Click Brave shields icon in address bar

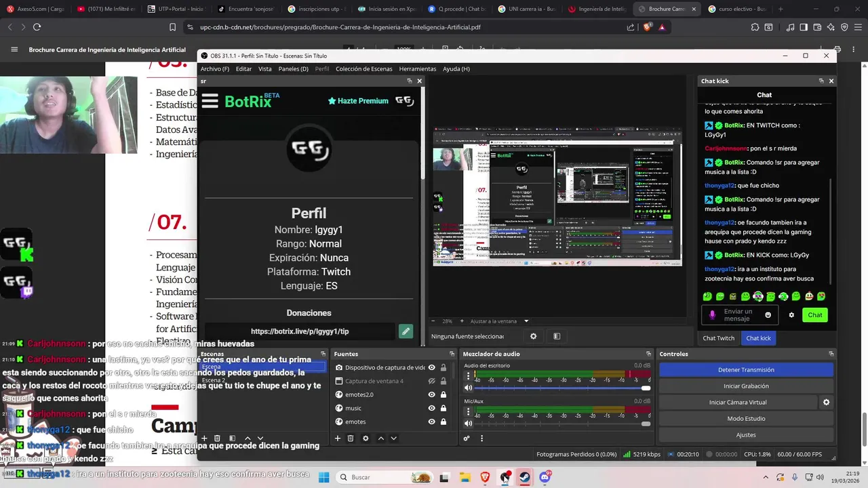pyautogui.click(x=648, y=27)
